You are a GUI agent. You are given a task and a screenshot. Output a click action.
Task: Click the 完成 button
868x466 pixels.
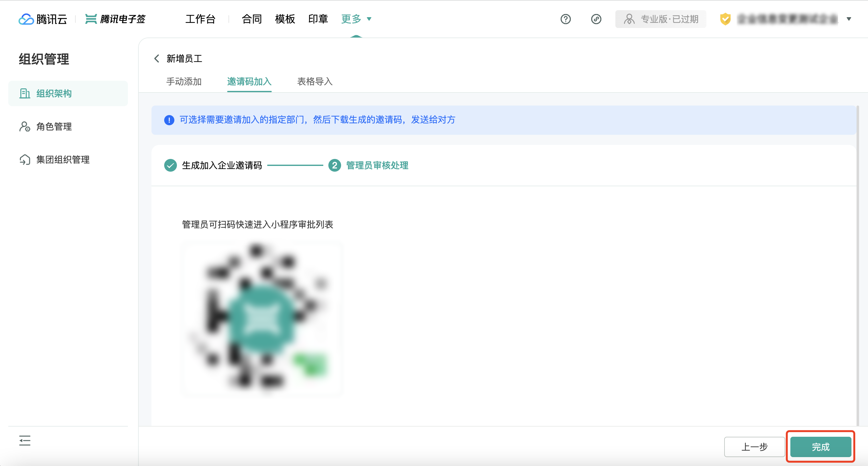820,447
